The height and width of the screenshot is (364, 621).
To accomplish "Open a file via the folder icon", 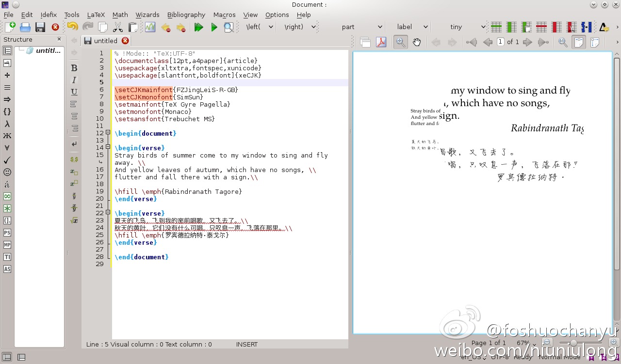I will [x=25, y=27].
